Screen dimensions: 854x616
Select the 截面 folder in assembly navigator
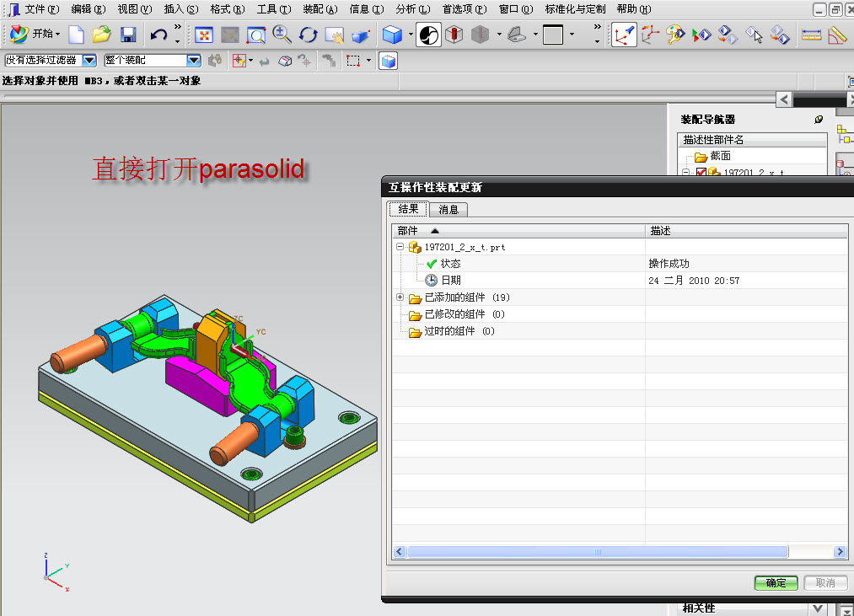[713, 156]
